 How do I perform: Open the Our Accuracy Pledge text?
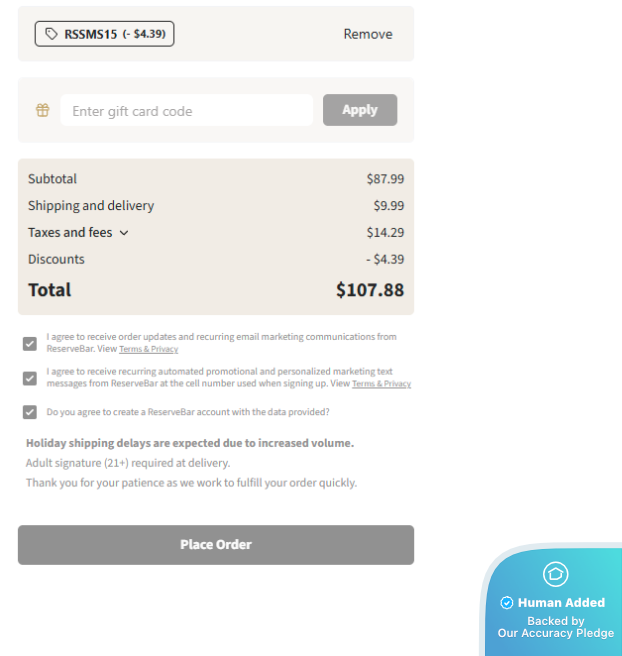pos(556,633)
